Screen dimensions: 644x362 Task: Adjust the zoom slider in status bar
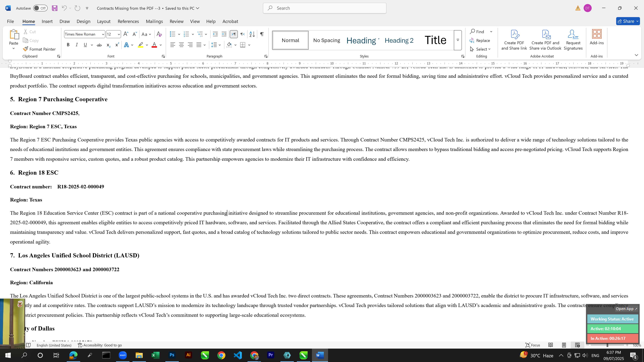(607, 345)
